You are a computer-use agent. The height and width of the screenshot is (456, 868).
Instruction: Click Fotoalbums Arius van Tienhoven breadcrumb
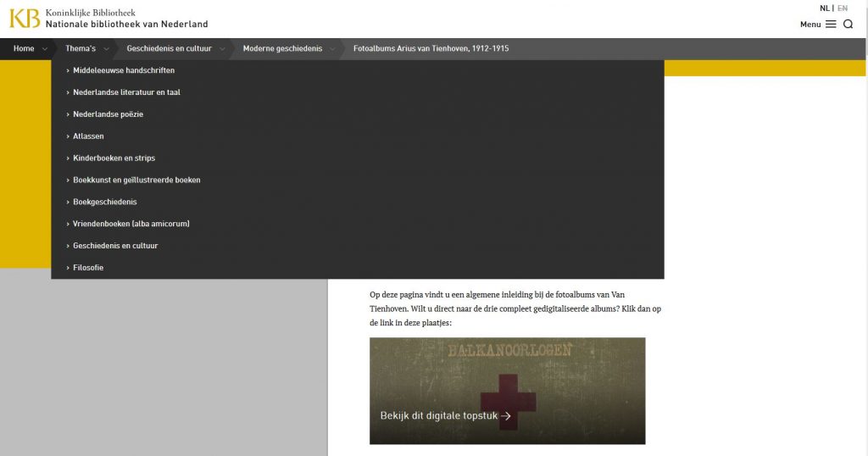(x=431, y=49)
